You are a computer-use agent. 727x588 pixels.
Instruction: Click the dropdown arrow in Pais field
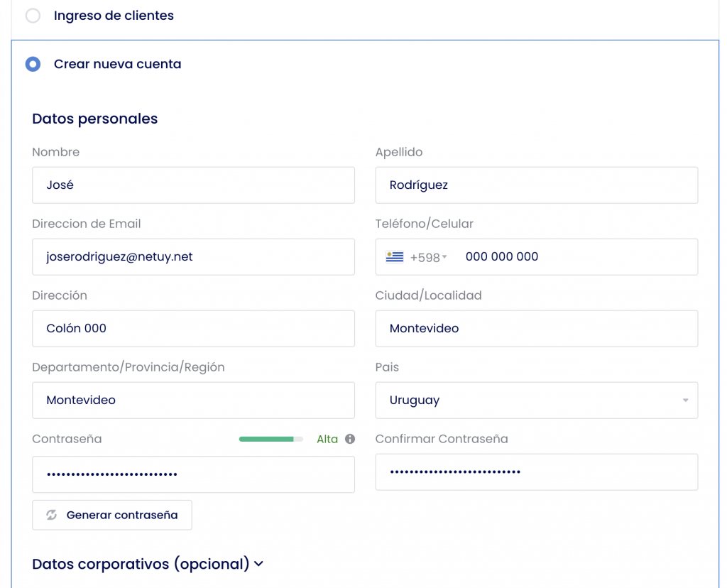point(685,401)
